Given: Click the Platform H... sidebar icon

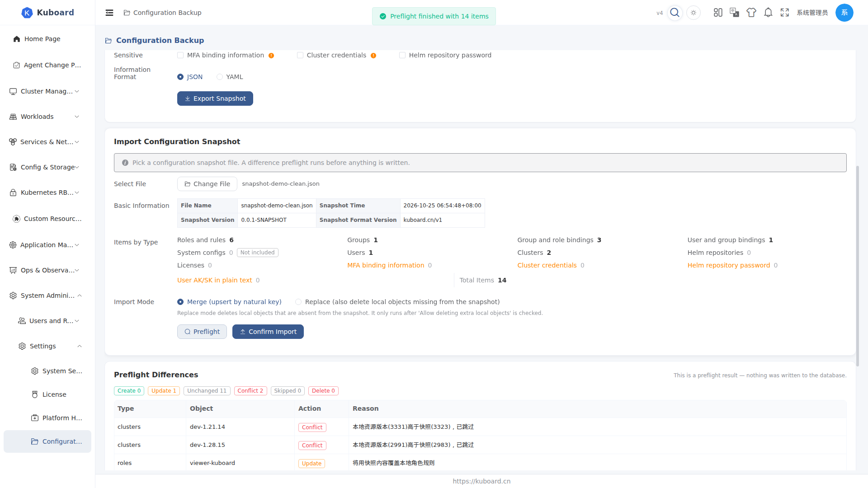Looking at the screenshot, I should point(35,418).
